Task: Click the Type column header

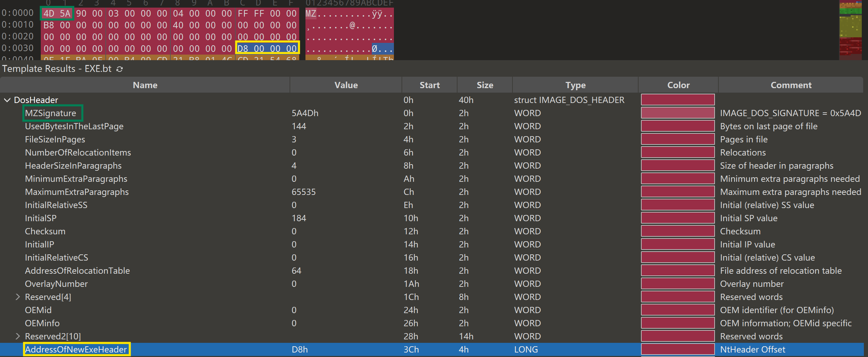Action: click(x=575, y=85)
